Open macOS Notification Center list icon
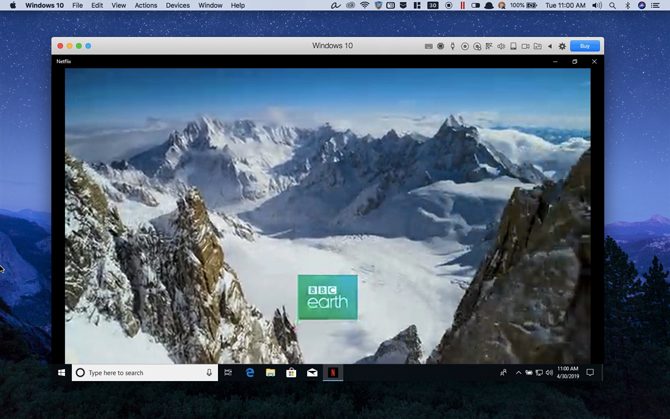The height and width of the screenshot is (419, 670). [x=655, y=5]
